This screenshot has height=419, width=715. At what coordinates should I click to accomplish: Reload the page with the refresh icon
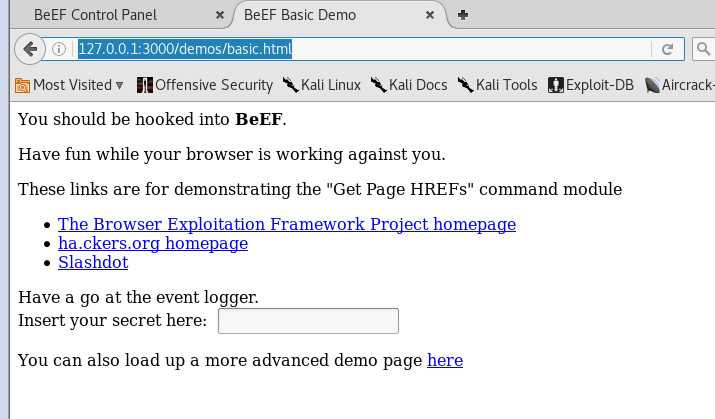[668, 49]
